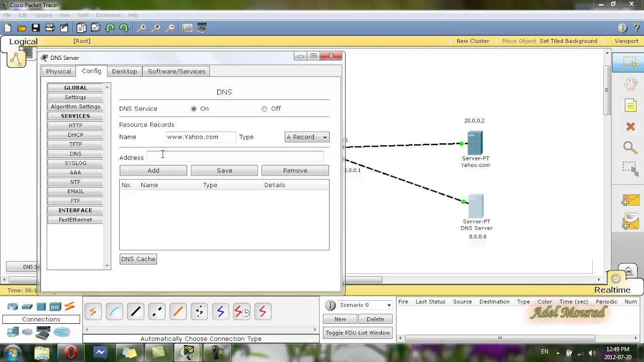Open the A Record type dropdown
Viewport: 644px width, 362px height.
click(307, 137)
